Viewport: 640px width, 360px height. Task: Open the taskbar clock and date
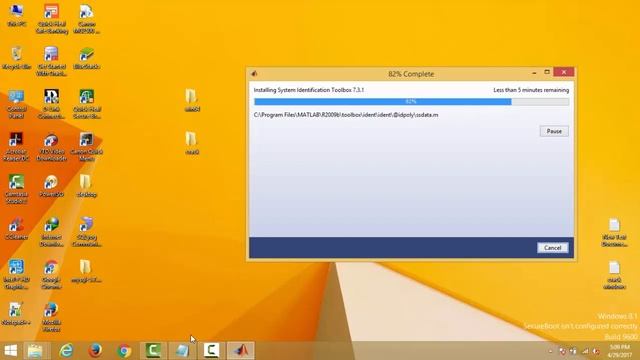coord(619,351)
